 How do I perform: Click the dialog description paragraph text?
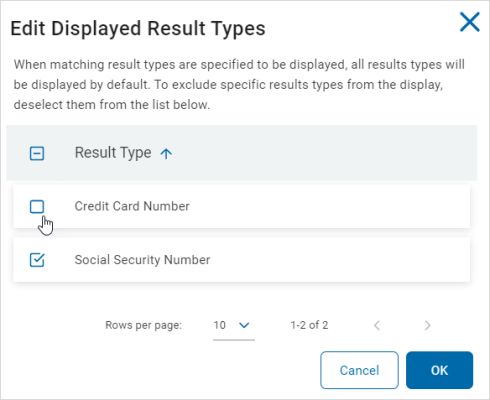239,84
